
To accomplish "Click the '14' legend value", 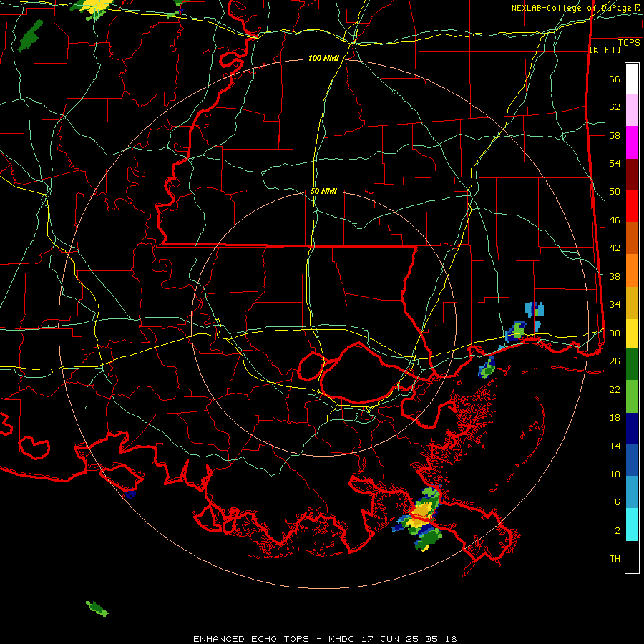I will click(x=615, y=446).
